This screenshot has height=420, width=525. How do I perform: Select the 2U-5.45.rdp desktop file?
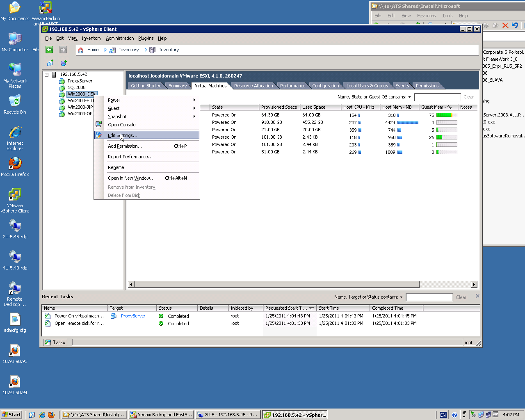pyautogui.click(x=15, y=229)
